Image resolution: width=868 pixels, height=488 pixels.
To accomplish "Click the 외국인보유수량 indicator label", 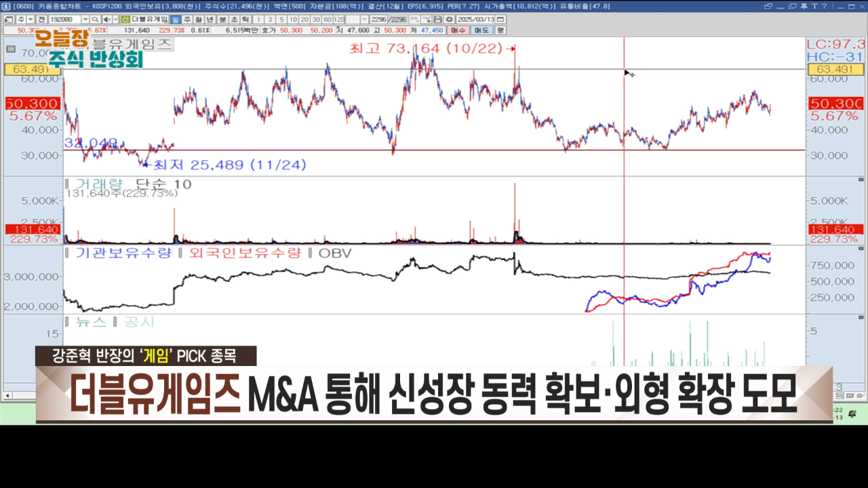I will 245,253.
